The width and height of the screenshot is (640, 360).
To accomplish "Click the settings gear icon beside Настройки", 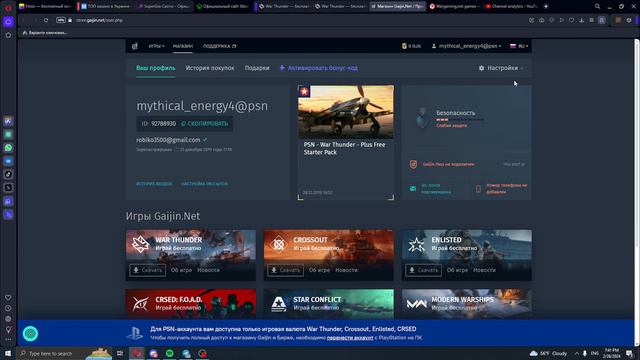I will tap(482, 68).
